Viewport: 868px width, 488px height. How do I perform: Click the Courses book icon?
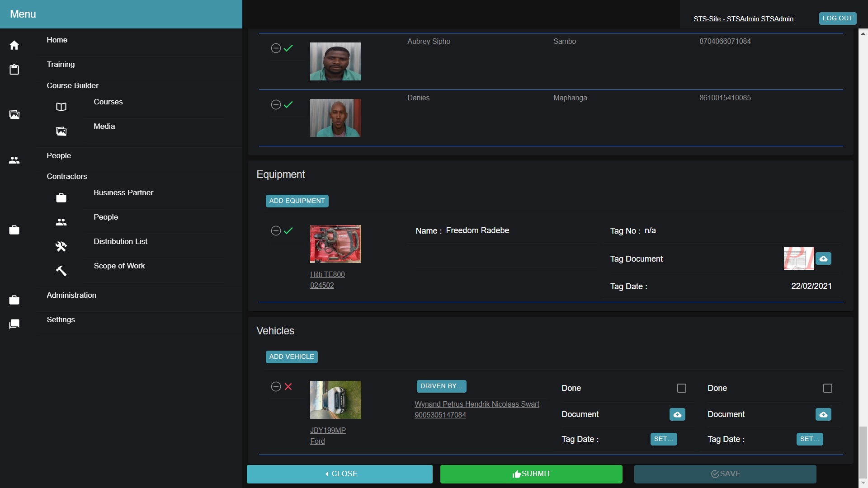click(x=61, y=107)
